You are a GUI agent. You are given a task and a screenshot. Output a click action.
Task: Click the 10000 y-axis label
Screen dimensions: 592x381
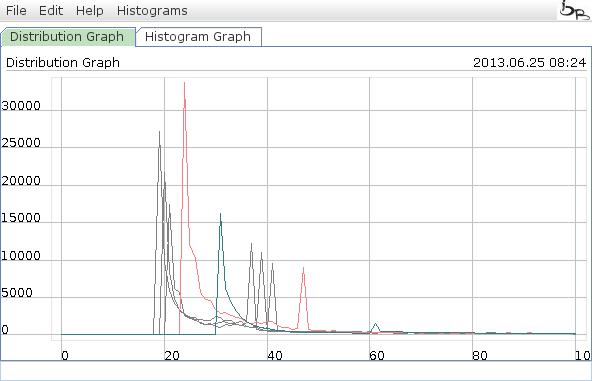21,256
